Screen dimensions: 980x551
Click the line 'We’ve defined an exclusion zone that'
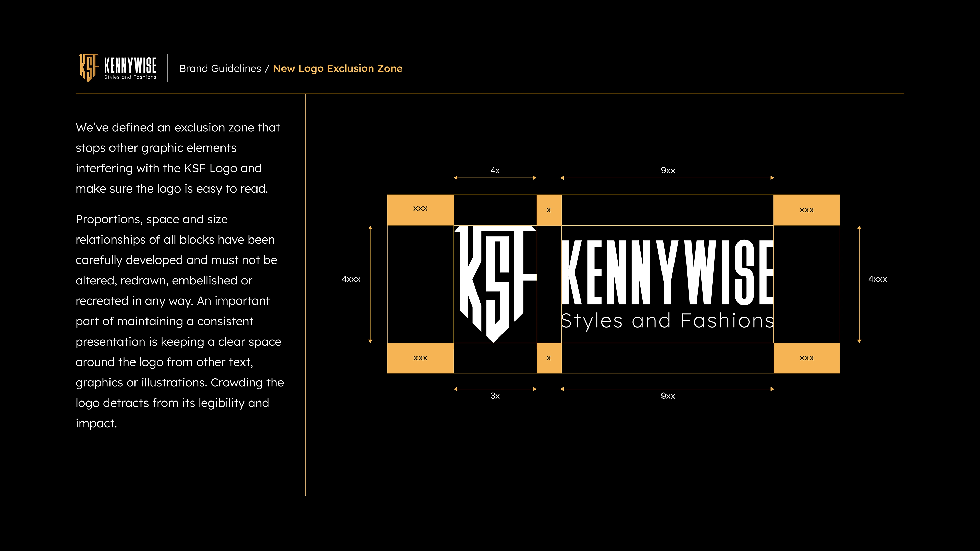178,127
